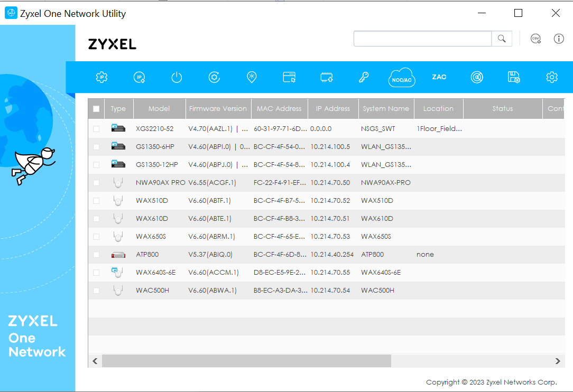Click the ZAC toolbar button
Viewport: 573px width, 392px height.
pos(439,77)
